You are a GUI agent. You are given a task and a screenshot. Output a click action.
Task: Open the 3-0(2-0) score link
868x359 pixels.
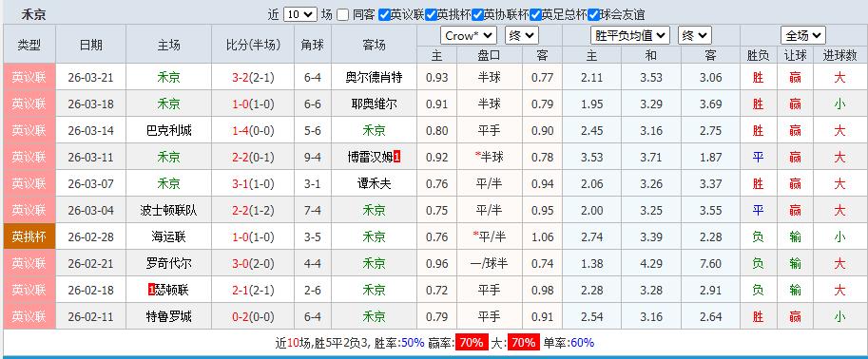pos(253,263)
